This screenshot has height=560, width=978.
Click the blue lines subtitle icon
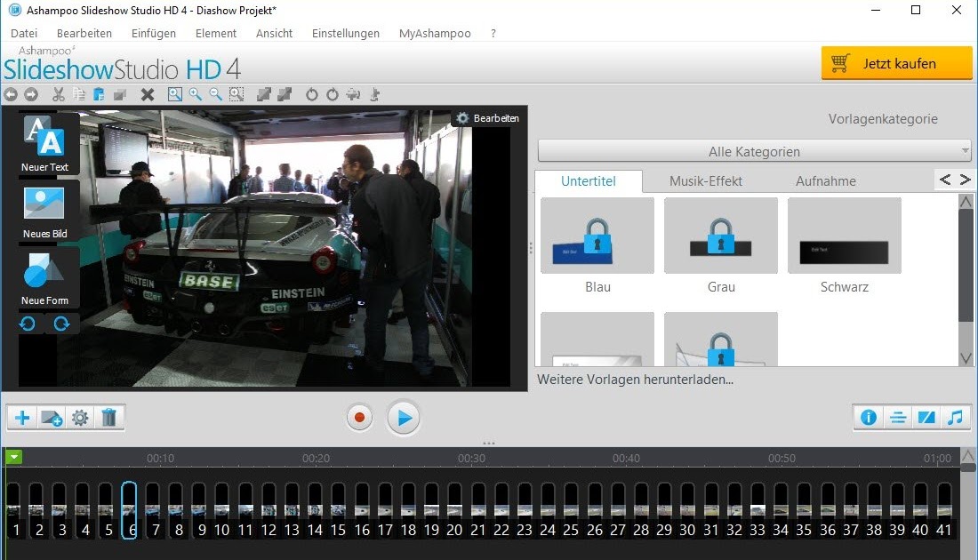pyautogui.click(x=898, y=417)
